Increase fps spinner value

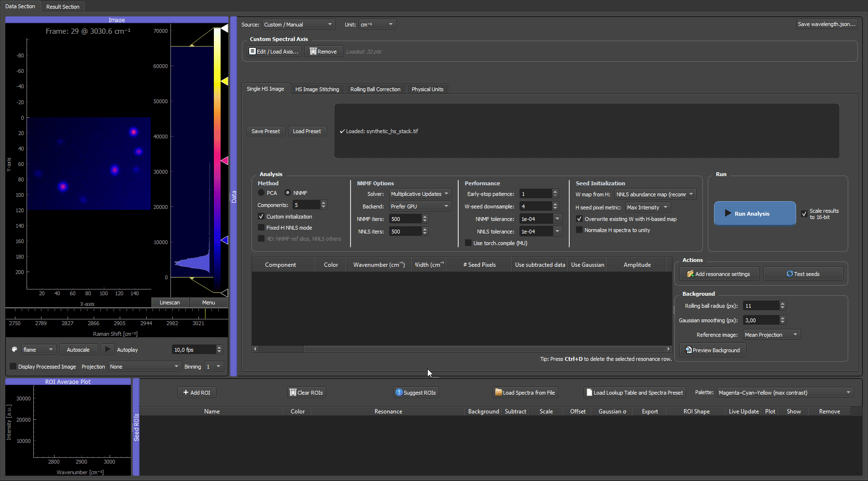click(219, 347)
